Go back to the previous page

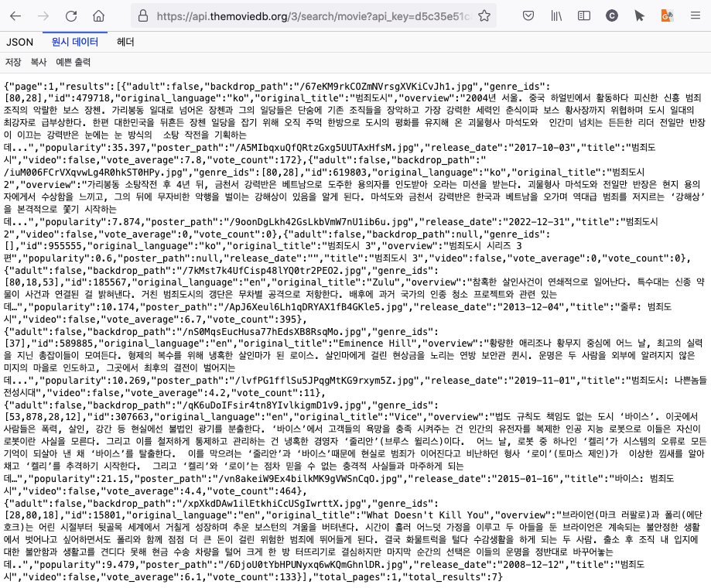point(15,16)
